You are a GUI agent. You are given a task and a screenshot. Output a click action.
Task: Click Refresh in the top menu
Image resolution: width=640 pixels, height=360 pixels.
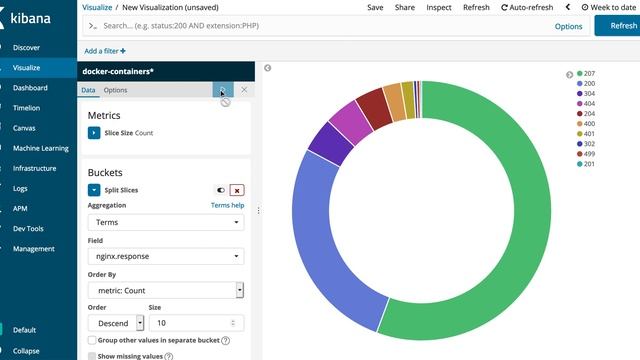[476, 7]
